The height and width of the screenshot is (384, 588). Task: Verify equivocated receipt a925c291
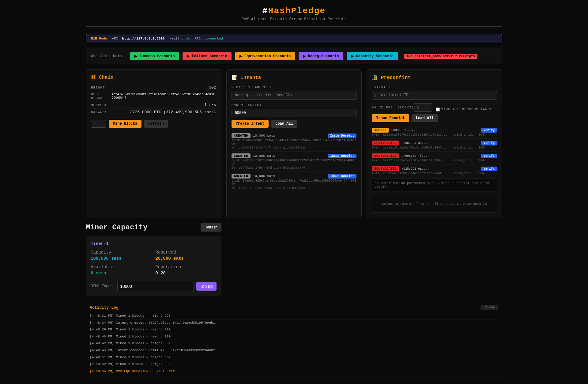point(489,169)
